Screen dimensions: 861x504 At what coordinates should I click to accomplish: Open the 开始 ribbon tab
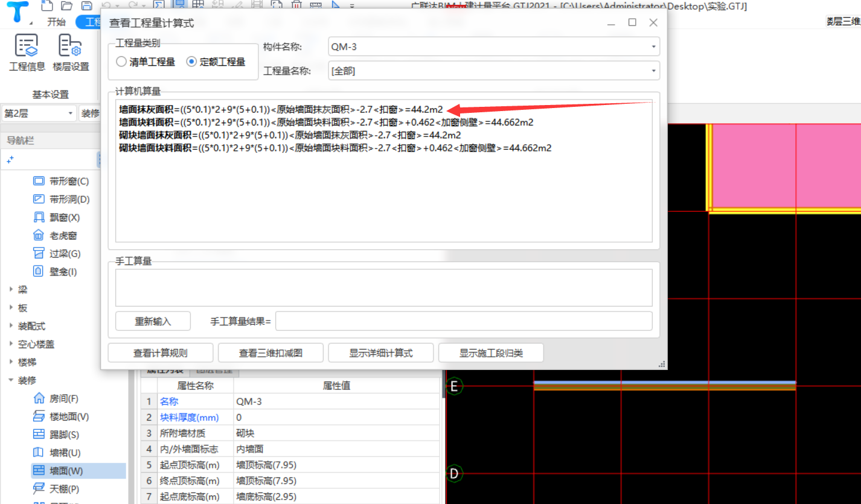(x=57, y=22)
